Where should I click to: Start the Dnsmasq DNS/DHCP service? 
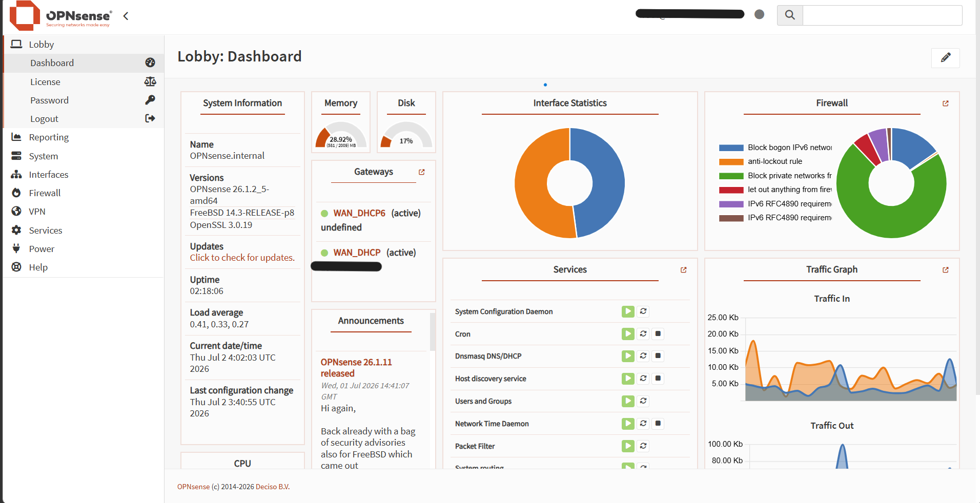[628, 356]
